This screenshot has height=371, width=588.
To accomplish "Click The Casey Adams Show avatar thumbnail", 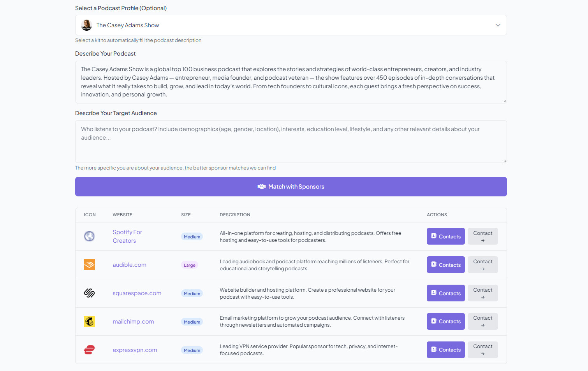I will [86, 25].
